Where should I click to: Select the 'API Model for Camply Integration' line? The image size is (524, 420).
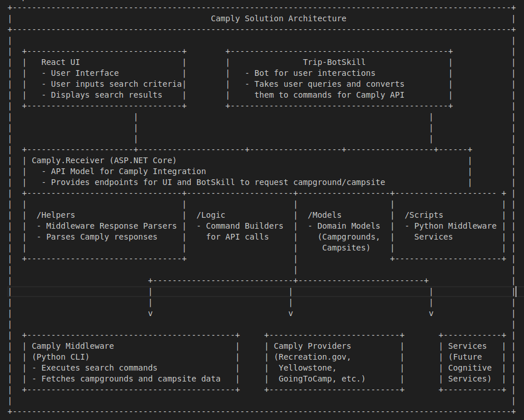coord(128,171)
